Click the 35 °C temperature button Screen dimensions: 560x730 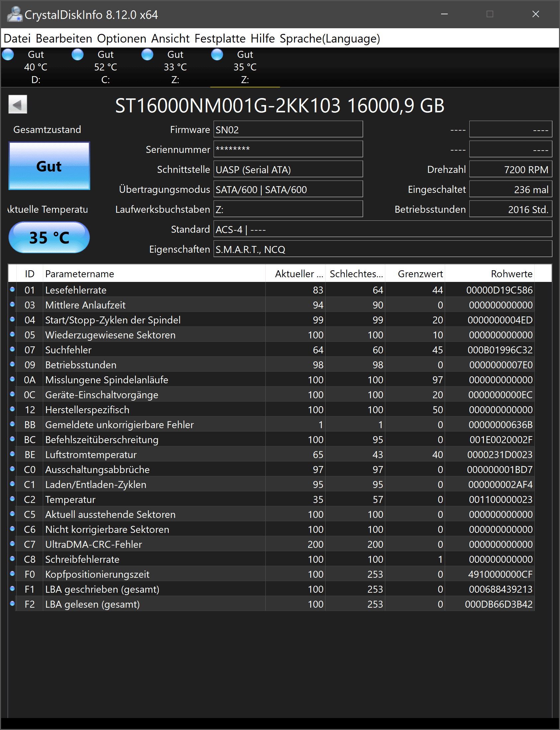point(49,237)
